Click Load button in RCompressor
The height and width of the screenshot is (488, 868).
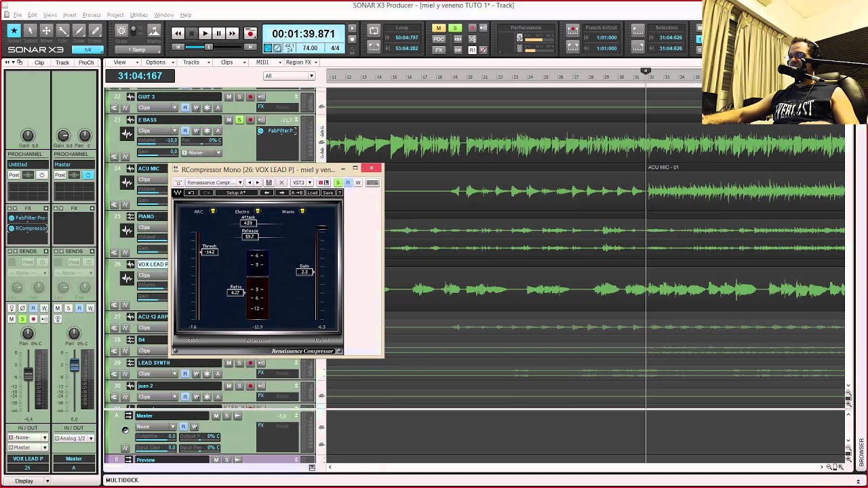[313, 193]
